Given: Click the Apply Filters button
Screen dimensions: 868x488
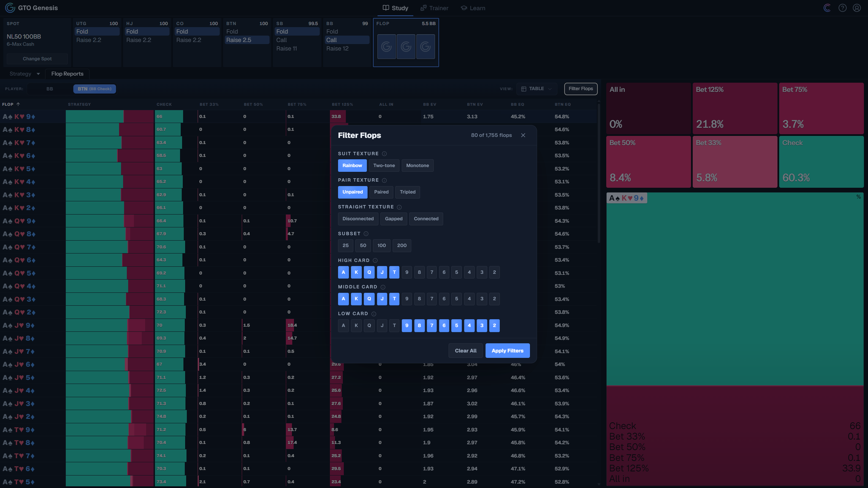Looking at the screenshot, I should click(507, 351).
